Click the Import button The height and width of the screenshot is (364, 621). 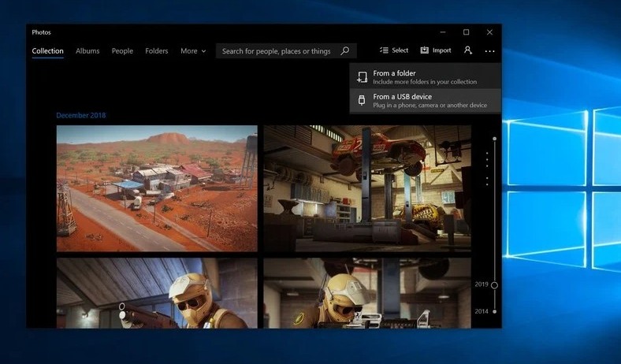point(436,50)
